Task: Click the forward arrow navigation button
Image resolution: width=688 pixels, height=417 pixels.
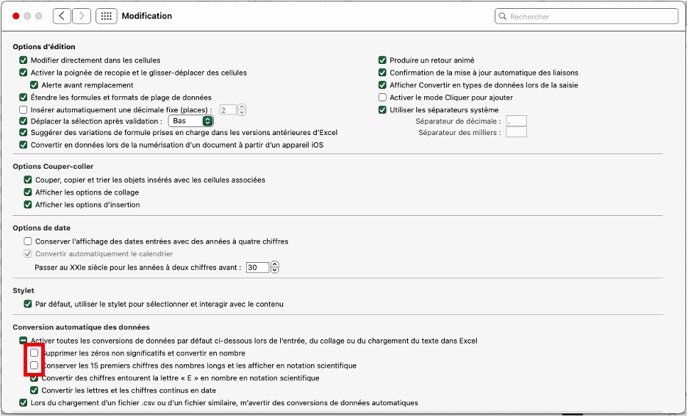Action: (82, 16)
